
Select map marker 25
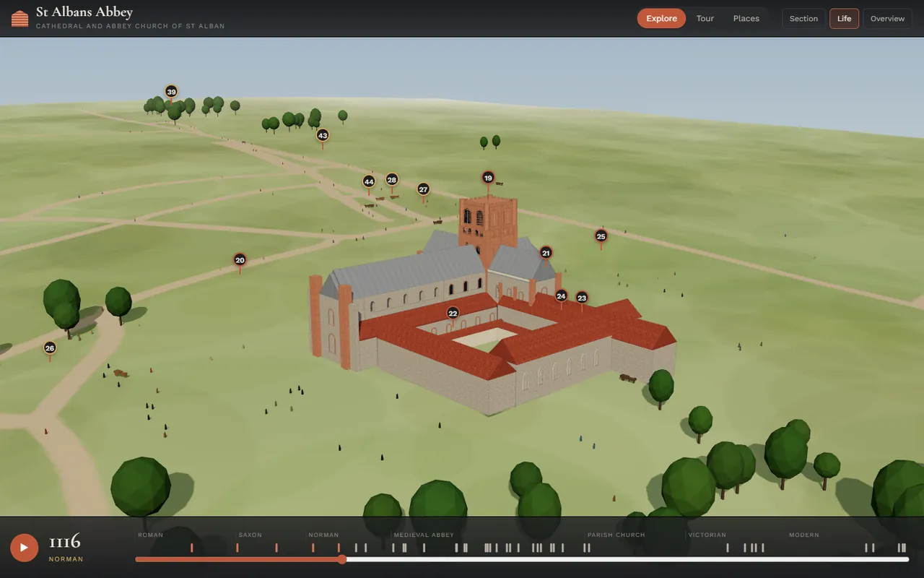coord(601,236)
